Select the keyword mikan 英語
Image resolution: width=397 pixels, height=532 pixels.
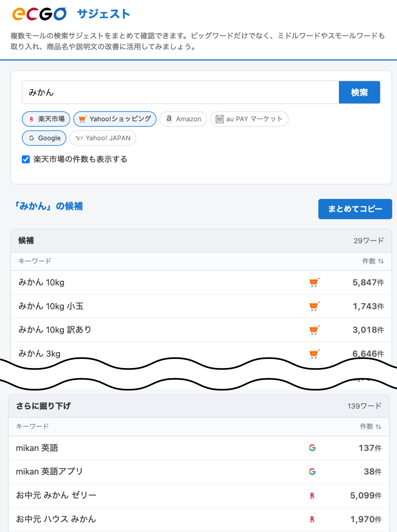point(37,448)
